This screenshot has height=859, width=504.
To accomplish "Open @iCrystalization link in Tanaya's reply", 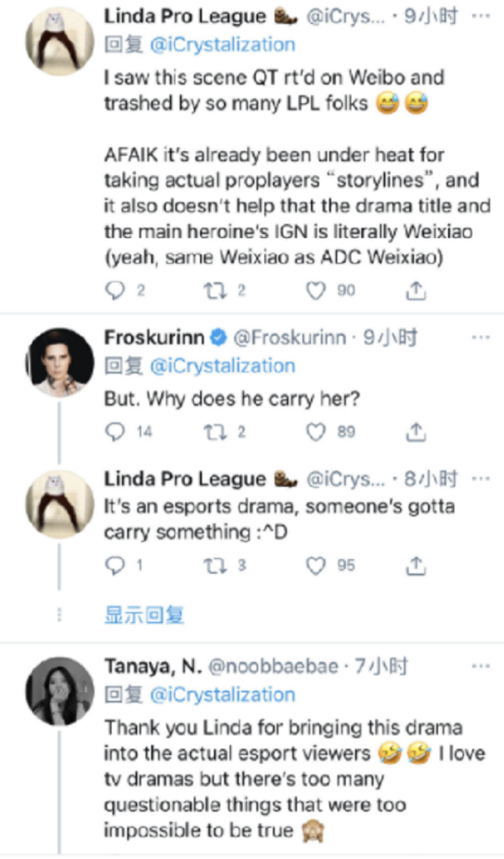I will click(222, 695).
